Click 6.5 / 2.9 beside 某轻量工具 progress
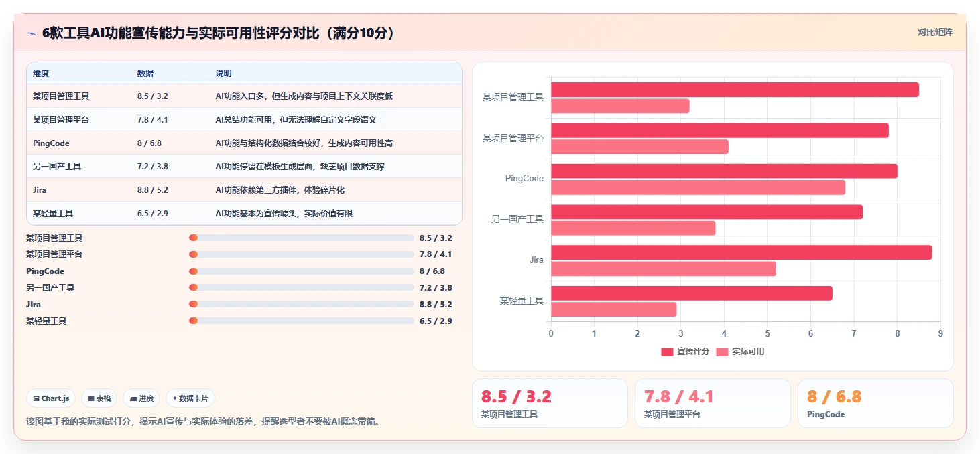Image resolution: width=980 pixels, height=454 pixels. tap(436, 321)
